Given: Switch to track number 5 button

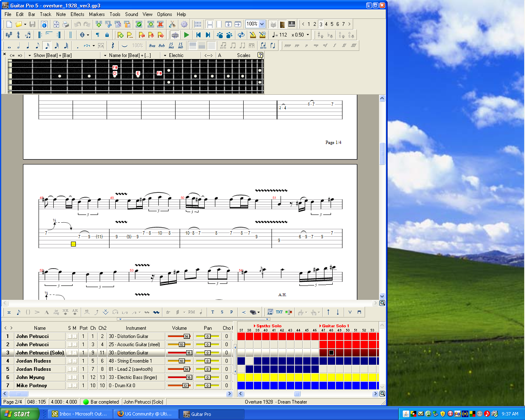Looking at the screenshot, I should [x=332, y=24].
